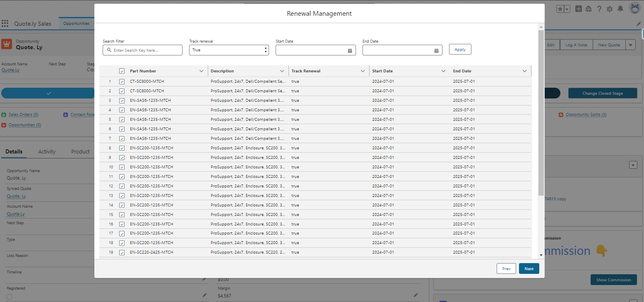
Task: Switch to the Opportunities navigation tab
Action: pyautogui.click(x=76, y=24)
